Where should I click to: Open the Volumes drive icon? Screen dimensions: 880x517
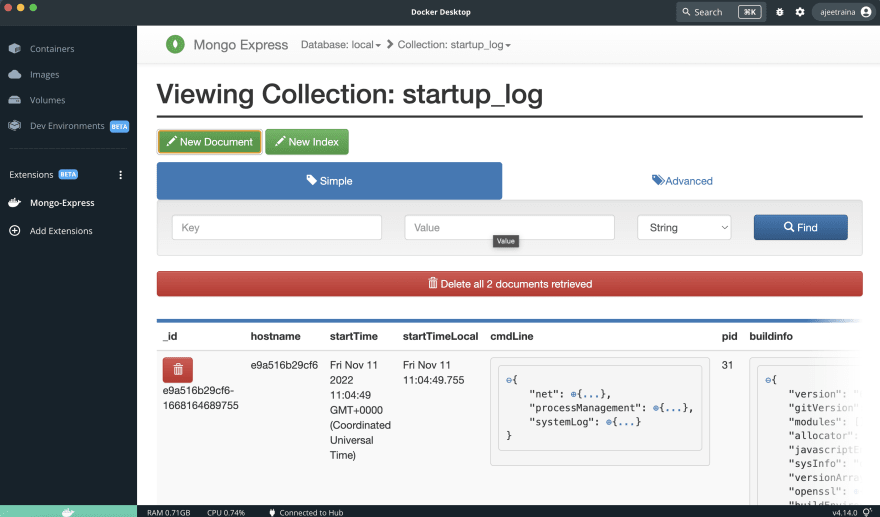[15, 100]
